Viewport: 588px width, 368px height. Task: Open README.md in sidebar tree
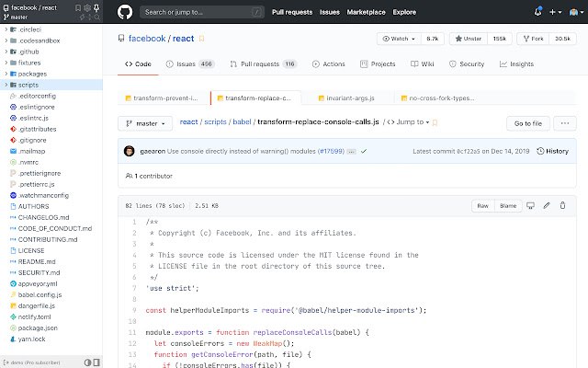click(x=37, y=261)
